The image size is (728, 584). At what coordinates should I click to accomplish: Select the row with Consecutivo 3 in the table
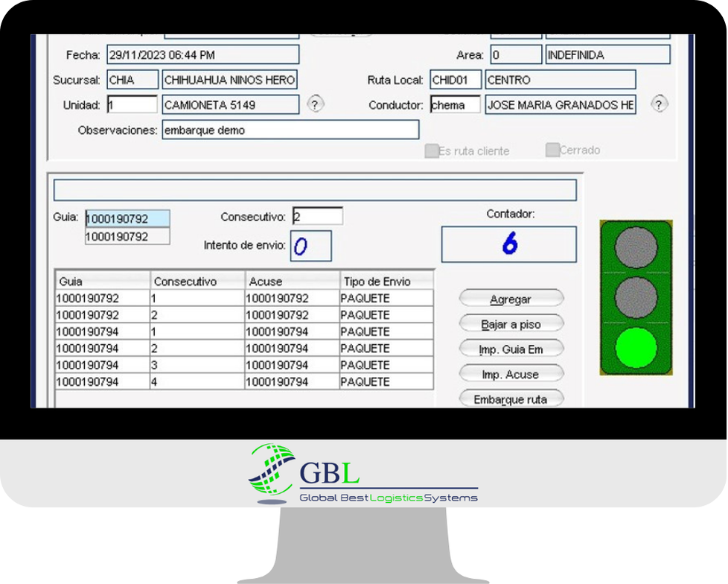223,365
